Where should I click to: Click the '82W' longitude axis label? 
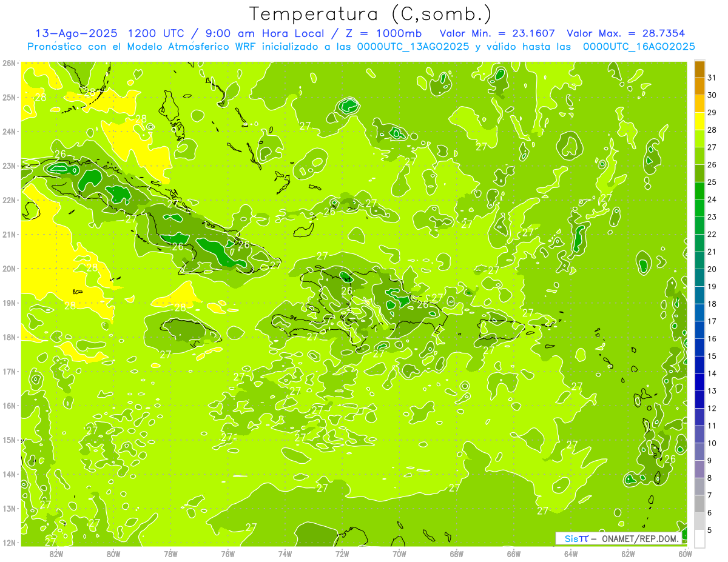[56, 554]
